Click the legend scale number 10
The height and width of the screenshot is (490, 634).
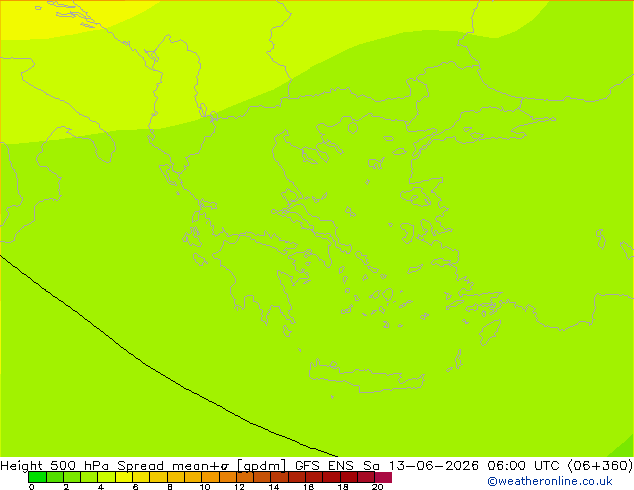coord(205,487)
